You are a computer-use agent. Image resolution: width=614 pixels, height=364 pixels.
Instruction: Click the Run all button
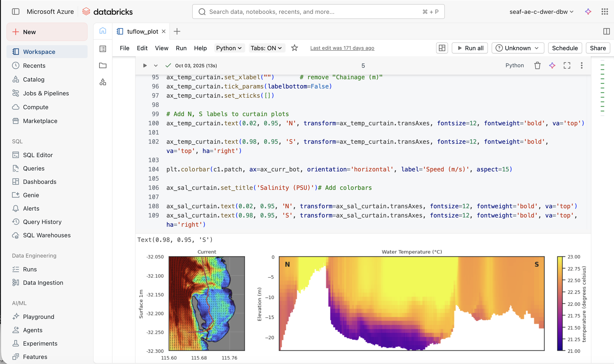pos(470,48)
